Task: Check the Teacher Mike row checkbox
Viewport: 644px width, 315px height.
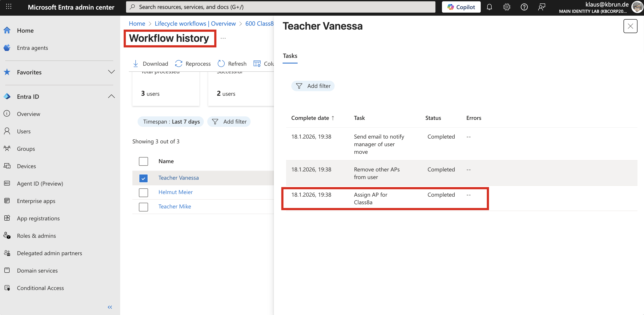Action: pyautogui.click(x=143, y=207)
